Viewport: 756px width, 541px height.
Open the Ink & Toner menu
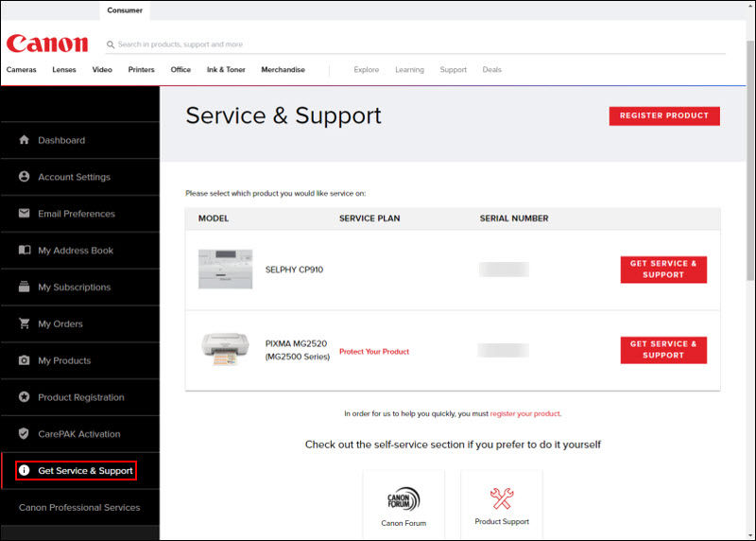(226, 70)
